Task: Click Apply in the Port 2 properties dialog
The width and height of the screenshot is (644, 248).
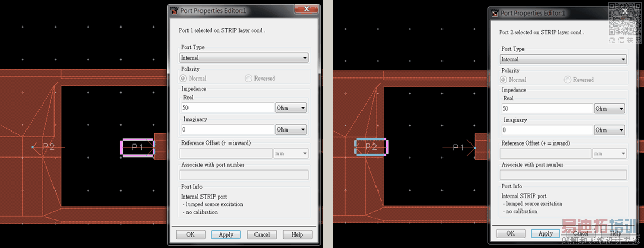Action: pos(545,233)
